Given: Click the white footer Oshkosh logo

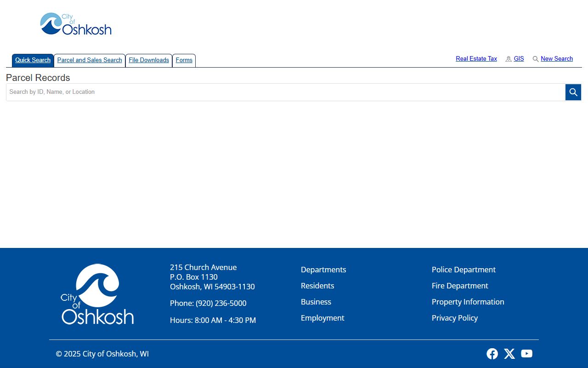Looking at the screenshot, I should [x=97, y=294].
